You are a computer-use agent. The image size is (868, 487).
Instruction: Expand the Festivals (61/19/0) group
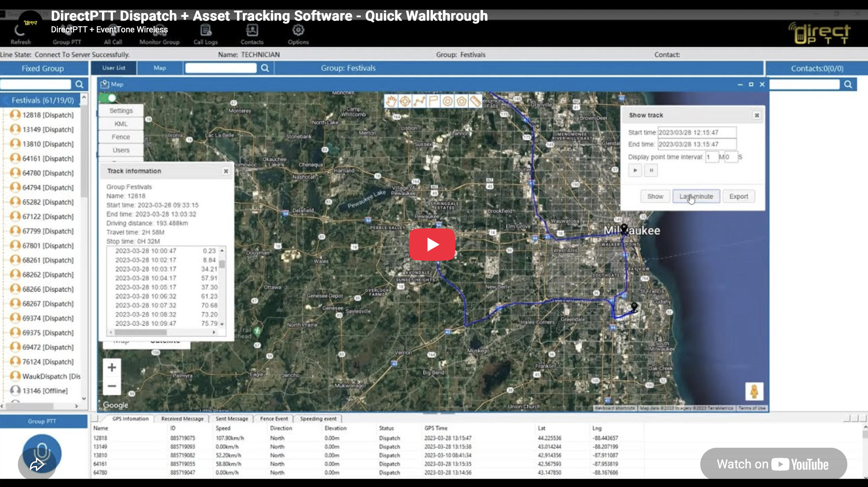click(43, 100)
